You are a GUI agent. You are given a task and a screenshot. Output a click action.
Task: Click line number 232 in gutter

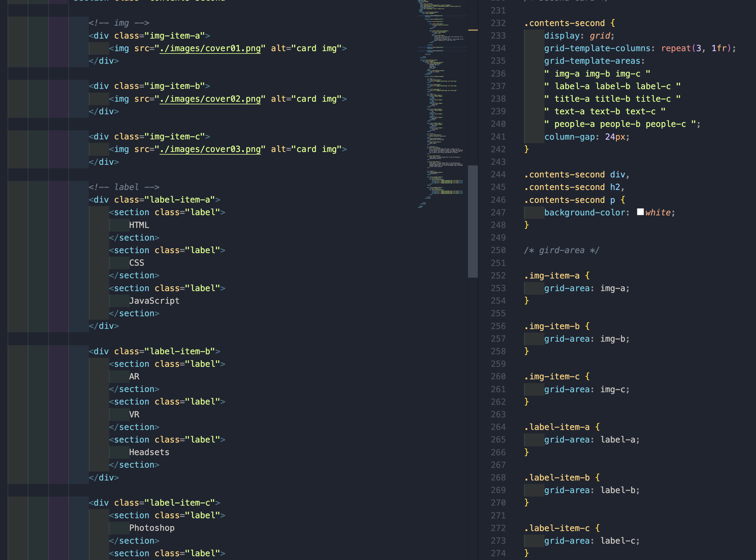coord(498,23)
